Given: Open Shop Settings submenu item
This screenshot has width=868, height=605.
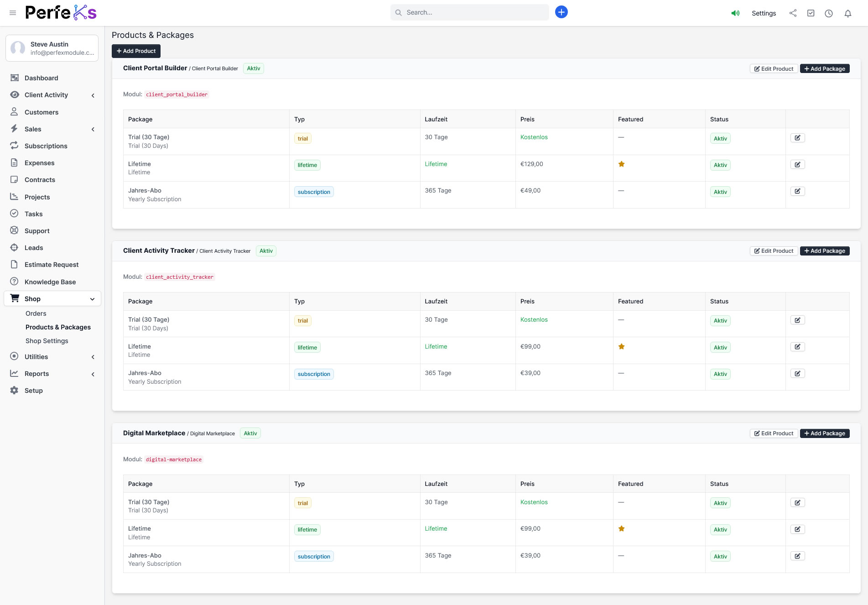Looking at the screenshot, I should [x=47, y=341].
